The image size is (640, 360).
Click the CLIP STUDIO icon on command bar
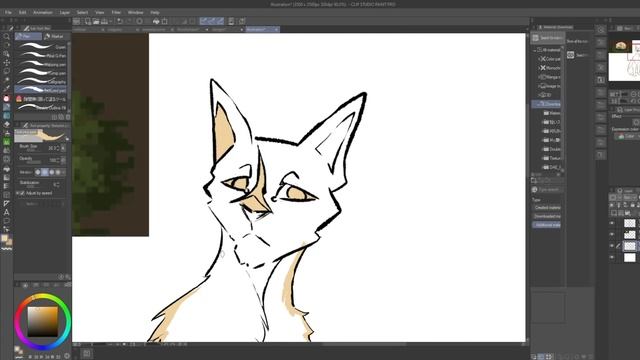coord(76,21)
